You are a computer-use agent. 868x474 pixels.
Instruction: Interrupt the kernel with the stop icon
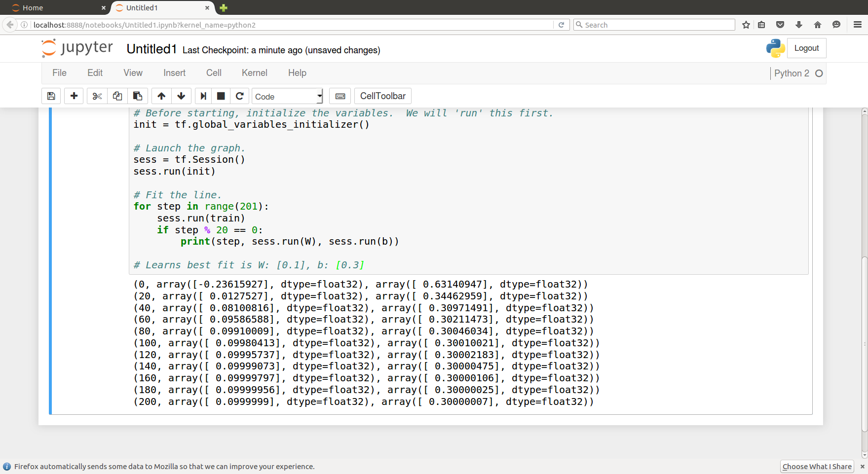pos(221,96)
